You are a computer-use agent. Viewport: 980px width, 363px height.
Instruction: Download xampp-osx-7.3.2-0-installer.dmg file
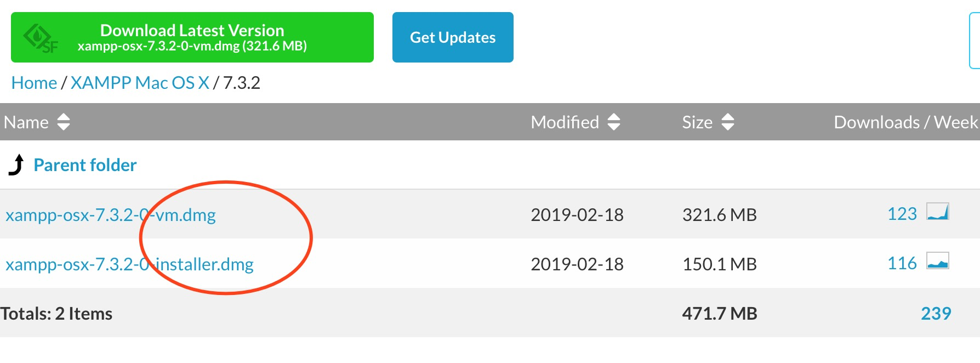click(129, 264)
